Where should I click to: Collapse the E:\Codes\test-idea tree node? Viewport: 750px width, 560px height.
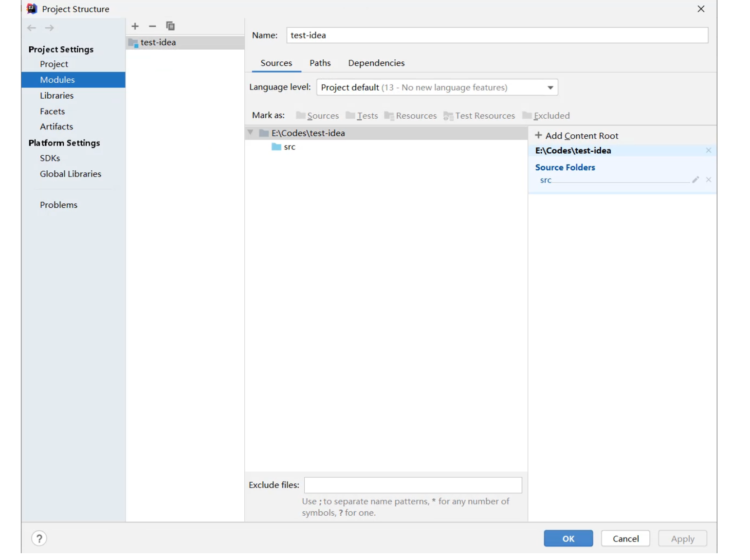(251, 133)
